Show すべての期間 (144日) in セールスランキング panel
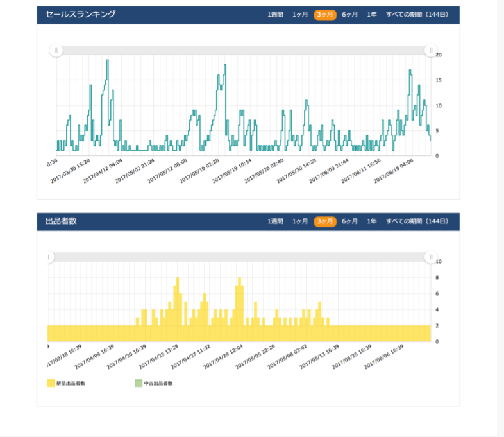Image resolution: width=504 pixels, height=437 pixels. 417,14
